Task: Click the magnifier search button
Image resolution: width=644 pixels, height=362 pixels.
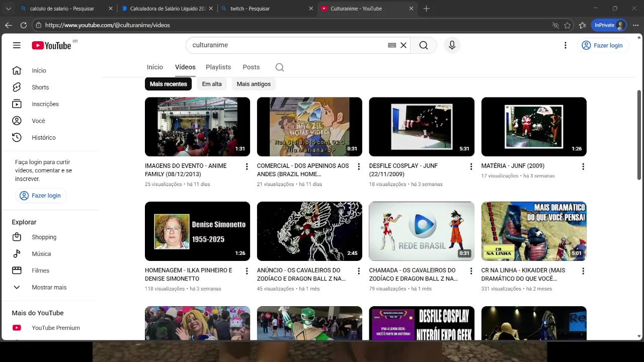Action: (x=424, y=45)
